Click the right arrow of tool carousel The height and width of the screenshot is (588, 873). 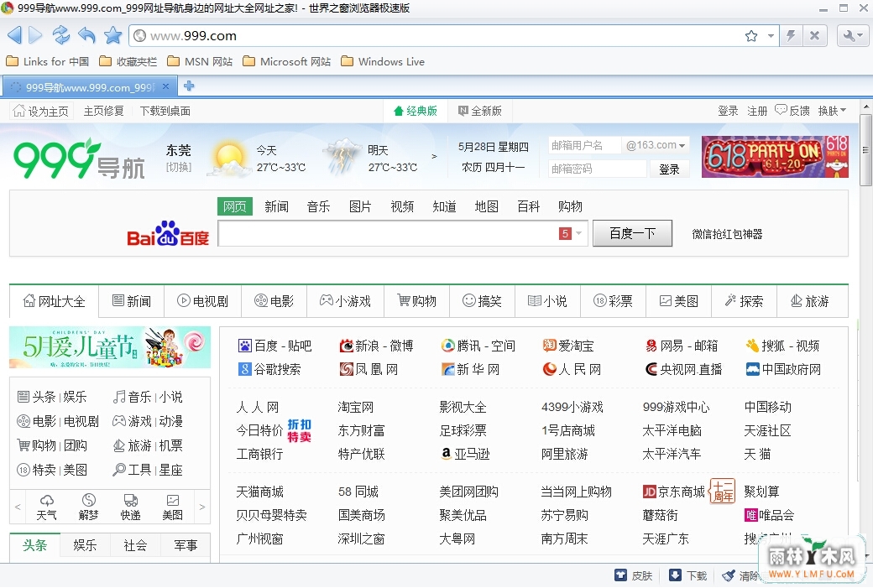202,507
